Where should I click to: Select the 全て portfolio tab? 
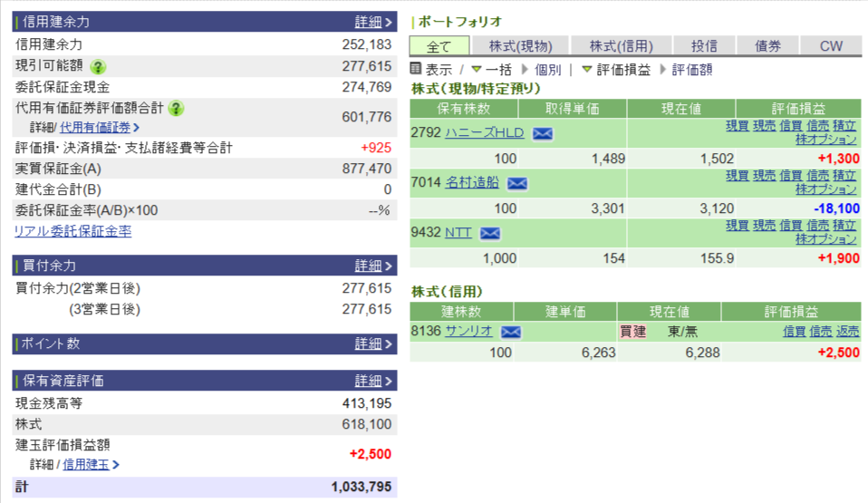[439, 46]
